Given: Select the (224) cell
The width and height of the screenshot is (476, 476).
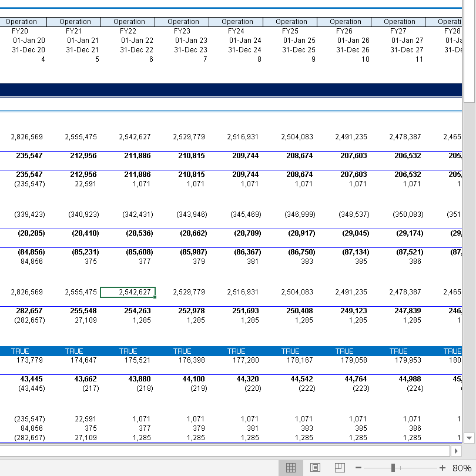Looking at the screenshot, I should click(x=415, y=388).
